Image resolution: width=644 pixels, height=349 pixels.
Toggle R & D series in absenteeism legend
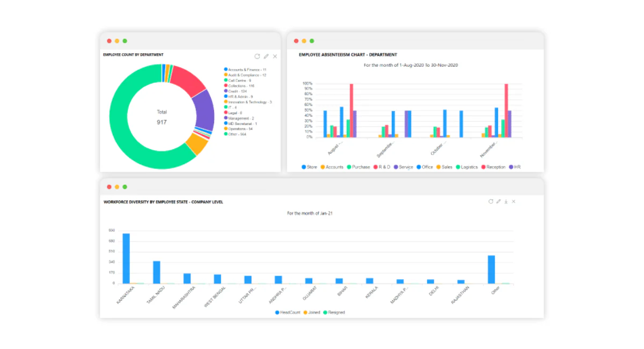(x=382, y=167)
